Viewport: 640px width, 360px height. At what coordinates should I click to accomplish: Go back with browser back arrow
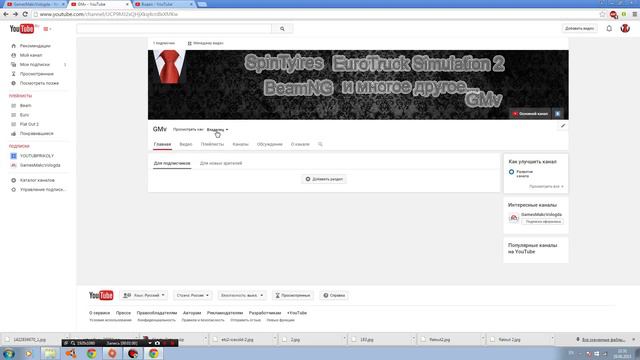(x=6, y=14)
